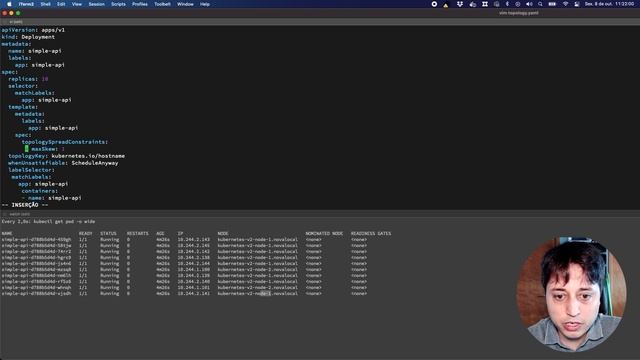Open Spotlight search magnifier icon
640x360 pixels.
(x=540, y=4)
